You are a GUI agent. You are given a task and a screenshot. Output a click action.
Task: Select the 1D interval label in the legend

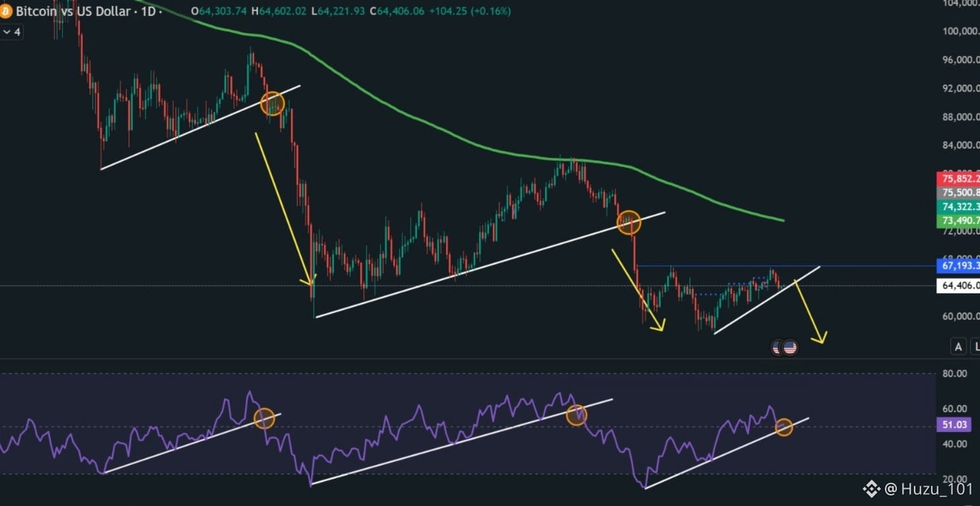[148, 11]
